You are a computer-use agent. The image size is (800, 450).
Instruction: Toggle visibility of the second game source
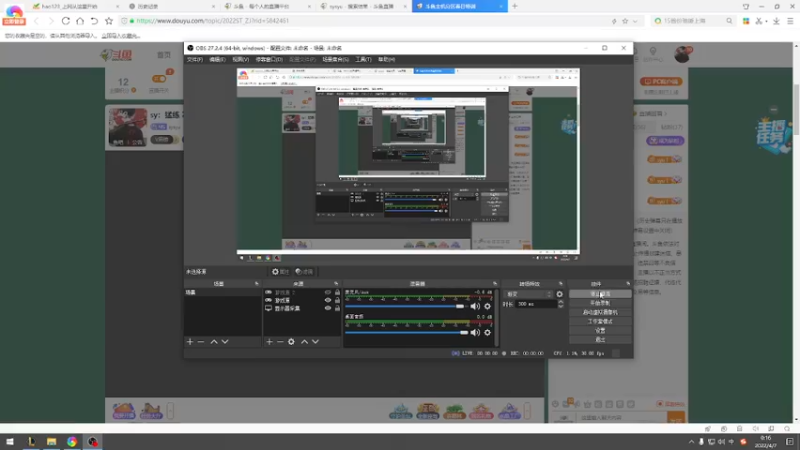coord(328,301)
